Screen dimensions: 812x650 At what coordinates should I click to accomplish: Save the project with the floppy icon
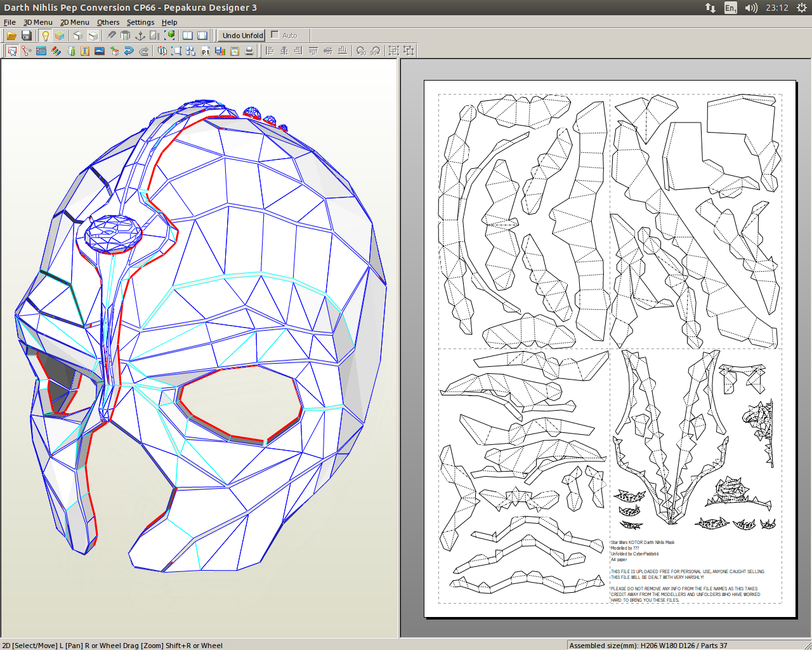pos(26,36)
